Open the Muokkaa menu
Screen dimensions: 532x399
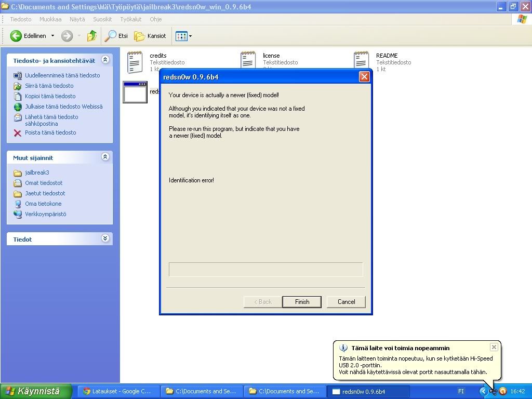point(50,19)
